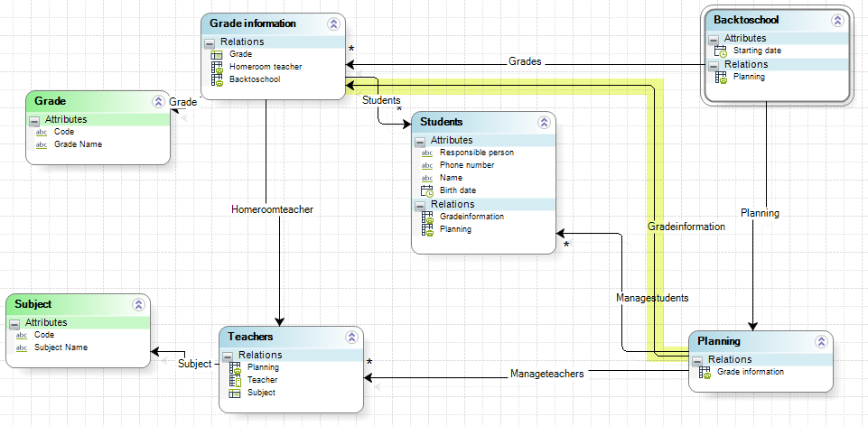This screenshot has height=426, width=868.
Task: Click the abc icon beside Name in Students
Action: coord(427,178)
